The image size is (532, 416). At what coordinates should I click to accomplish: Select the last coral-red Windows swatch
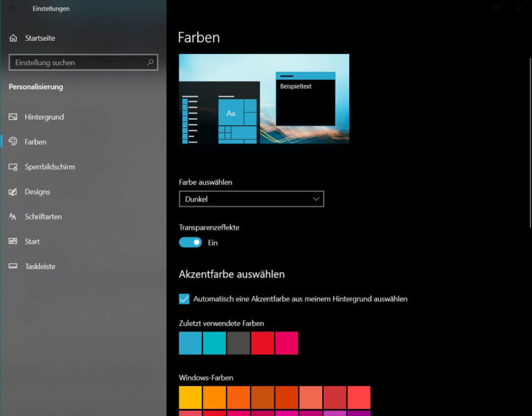tap(359, 397)
